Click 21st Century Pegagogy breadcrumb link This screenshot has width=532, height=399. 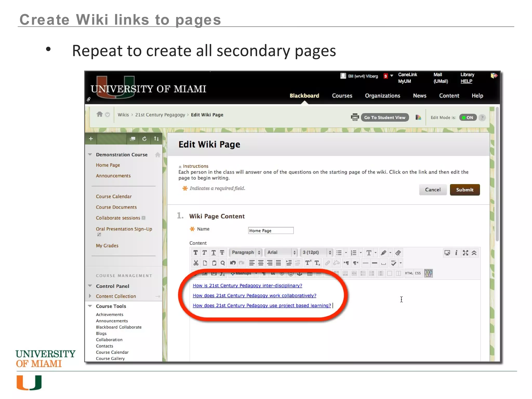click(160, 115)
